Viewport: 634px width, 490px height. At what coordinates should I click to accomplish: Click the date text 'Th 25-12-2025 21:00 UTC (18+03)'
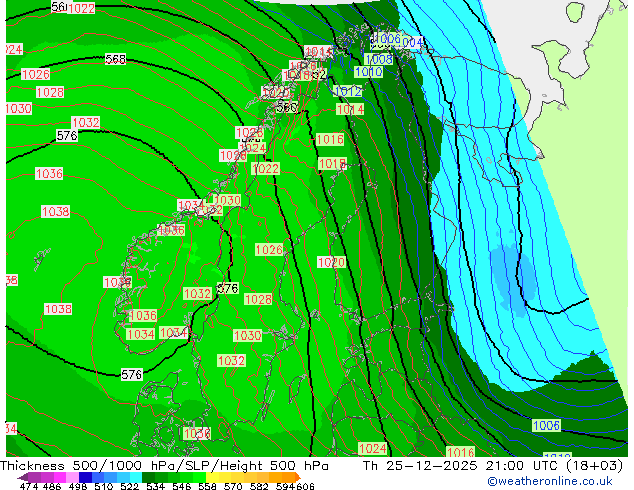pyautogui.click(x=493, y=466)
